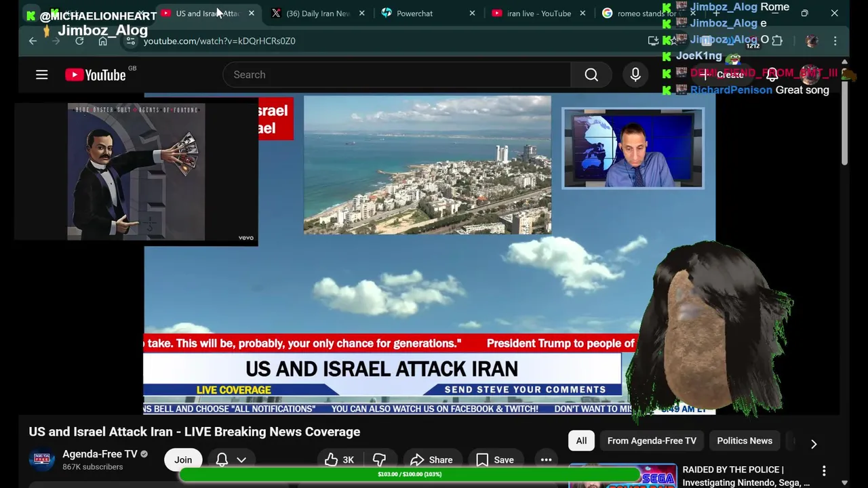The width and height of the screenshot is (868, 488).
Task: Open YouTube notifications bell in header
Action: [772, 75]
